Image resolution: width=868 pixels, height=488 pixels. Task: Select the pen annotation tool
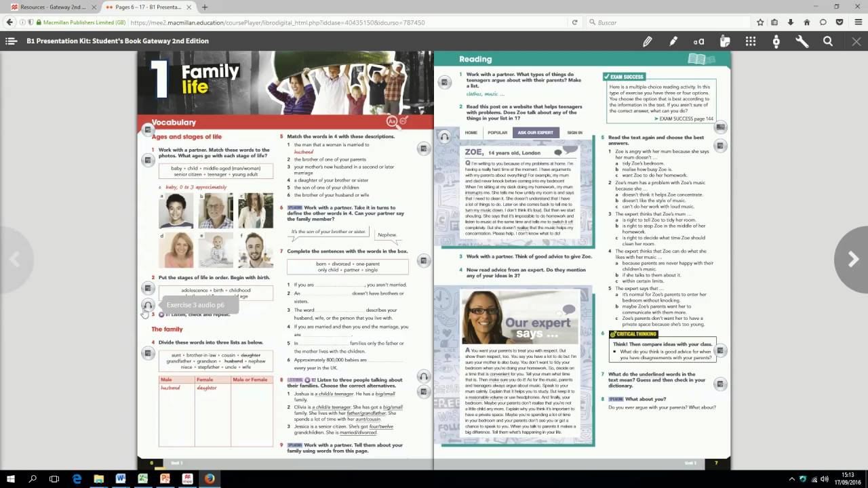(647, 41)
